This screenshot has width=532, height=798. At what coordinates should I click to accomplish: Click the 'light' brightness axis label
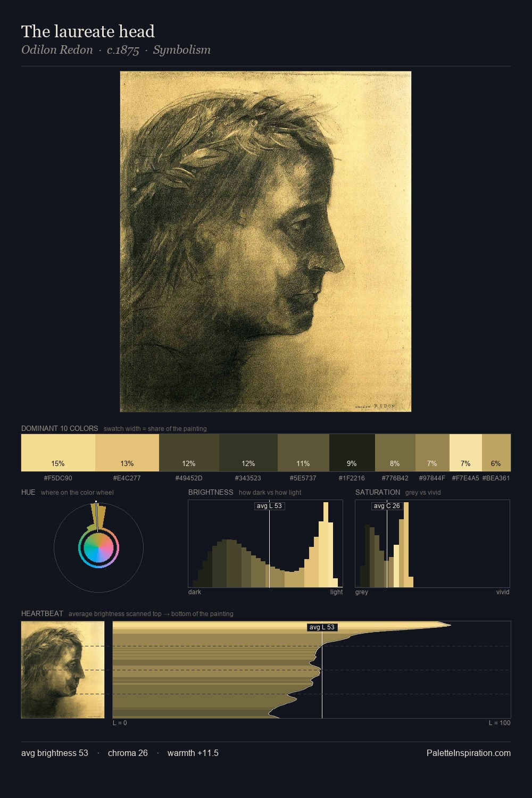[336, 592]
